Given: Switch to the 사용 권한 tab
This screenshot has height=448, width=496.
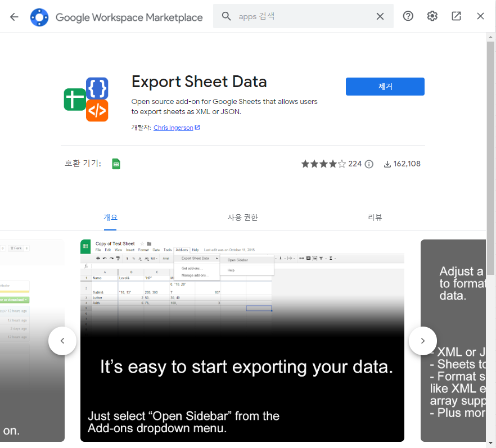Looking at the screenshot, I should click(242, 218).
